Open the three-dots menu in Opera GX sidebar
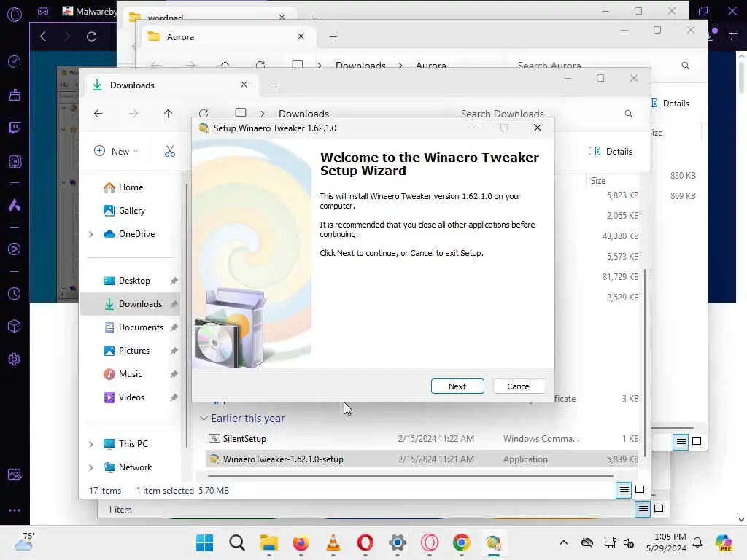This screenshot has width=747, height=560. [15, 510]
